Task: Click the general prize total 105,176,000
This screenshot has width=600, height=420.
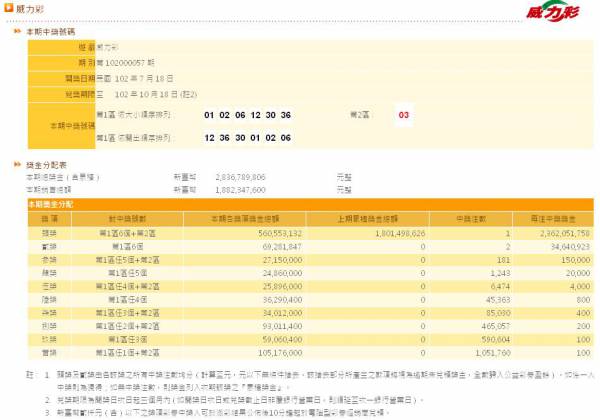Action: [280, 353]
